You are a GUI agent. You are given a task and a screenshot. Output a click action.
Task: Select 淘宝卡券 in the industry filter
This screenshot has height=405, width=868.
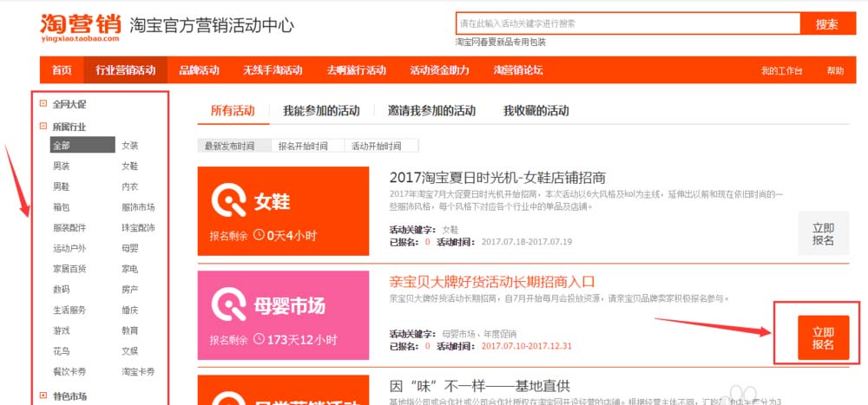[x=138, y=371]
